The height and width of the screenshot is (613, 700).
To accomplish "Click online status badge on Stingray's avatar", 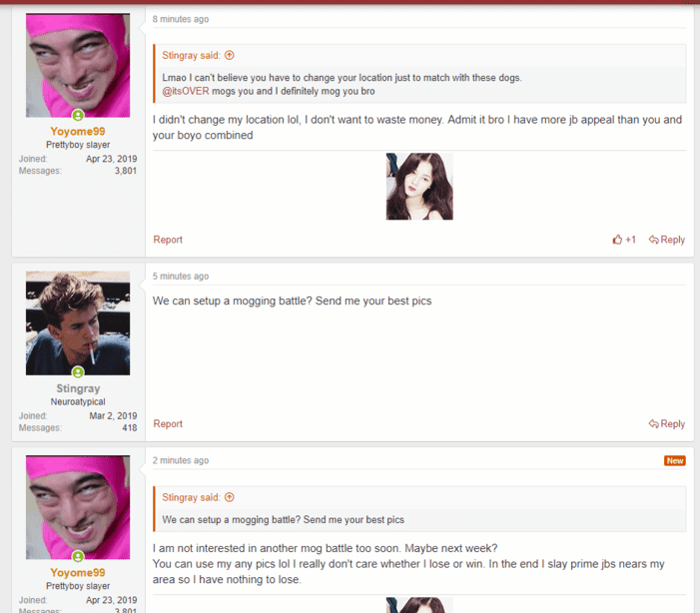I will point(78,372).
